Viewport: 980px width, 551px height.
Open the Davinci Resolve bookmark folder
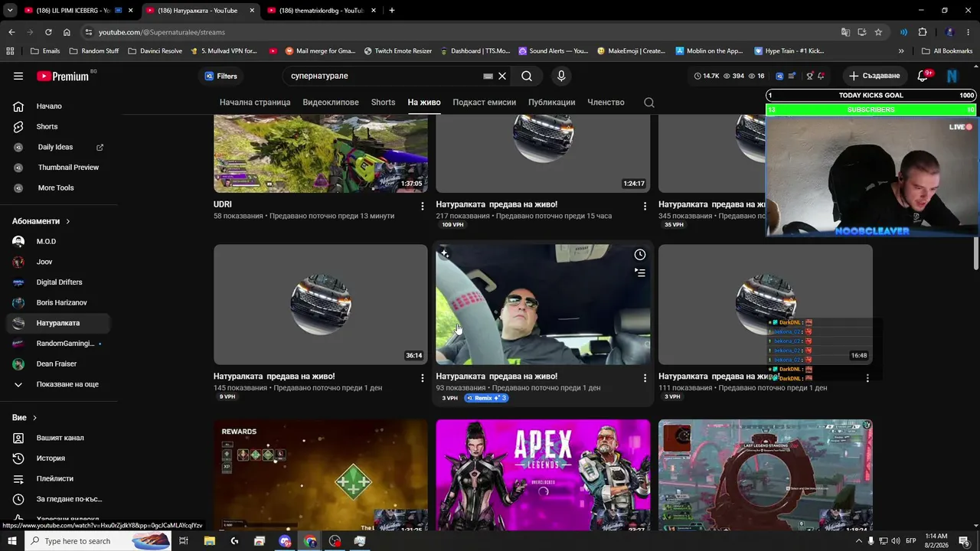pos(155,51)
